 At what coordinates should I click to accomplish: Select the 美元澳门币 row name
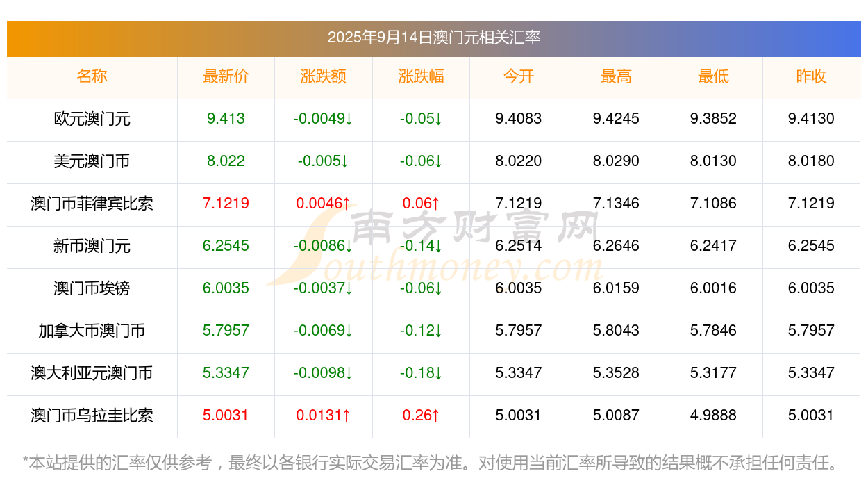(92, 161)
